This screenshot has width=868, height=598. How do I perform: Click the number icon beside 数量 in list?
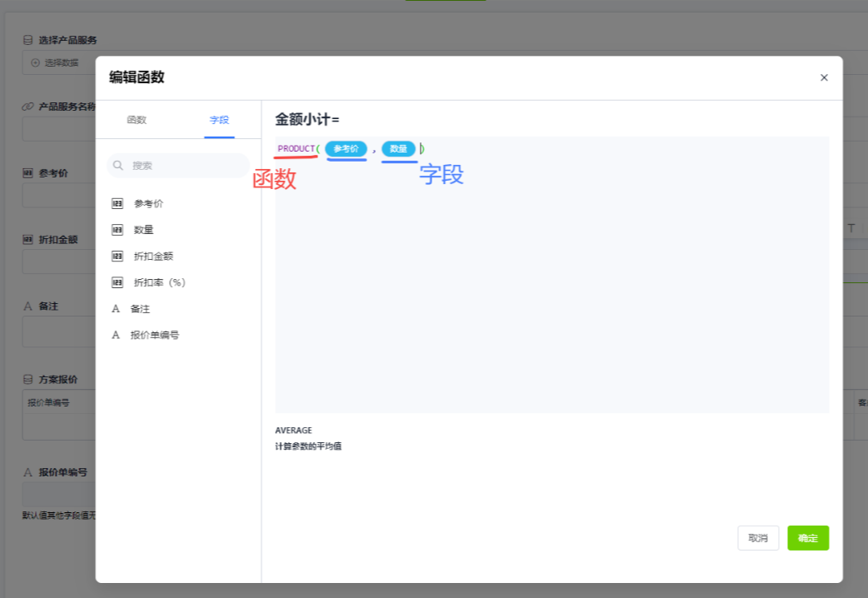[x=117, y=230]
